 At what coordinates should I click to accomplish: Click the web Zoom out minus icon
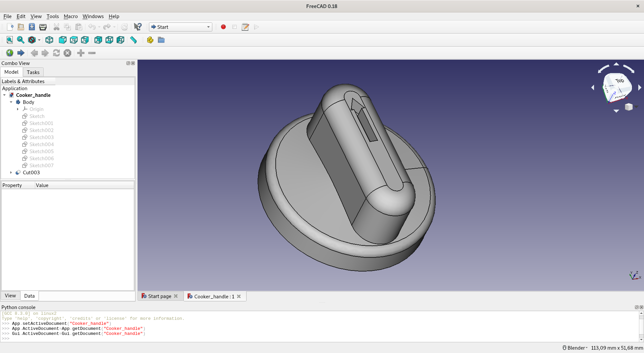(92, 53)
